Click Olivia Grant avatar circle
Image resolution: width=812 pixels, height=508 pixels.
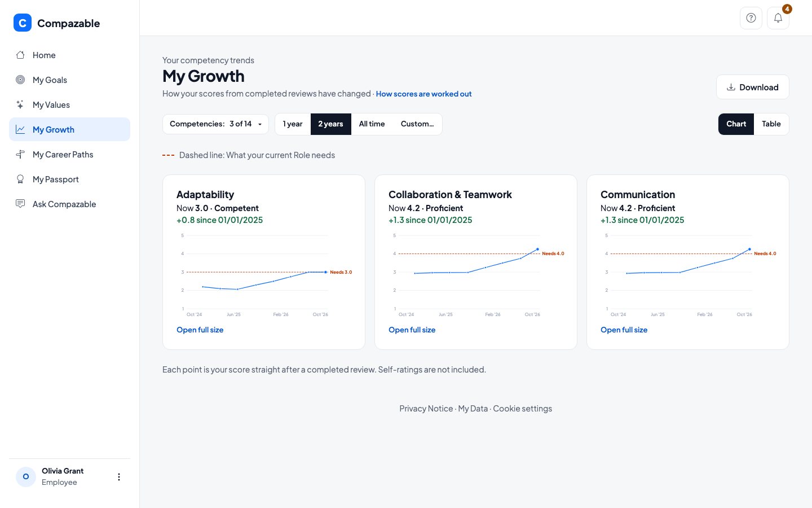(26, 477)
